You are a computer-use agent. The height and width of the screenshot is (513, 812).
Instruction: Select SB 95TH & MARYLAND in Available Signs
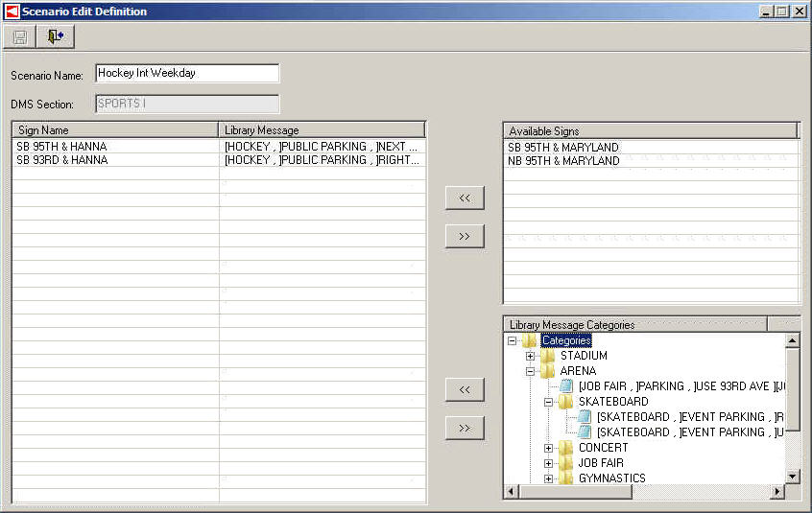pos(563,148)
